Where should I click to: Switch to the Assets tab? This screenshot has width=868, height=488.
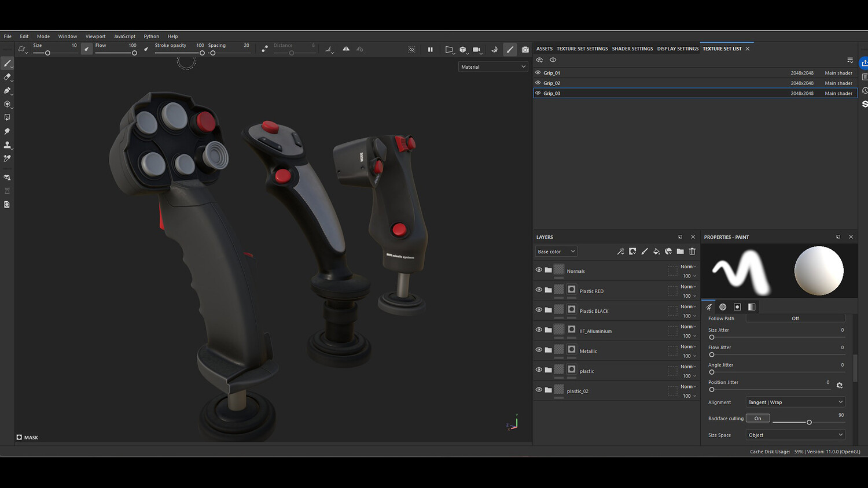click(545, 49)
